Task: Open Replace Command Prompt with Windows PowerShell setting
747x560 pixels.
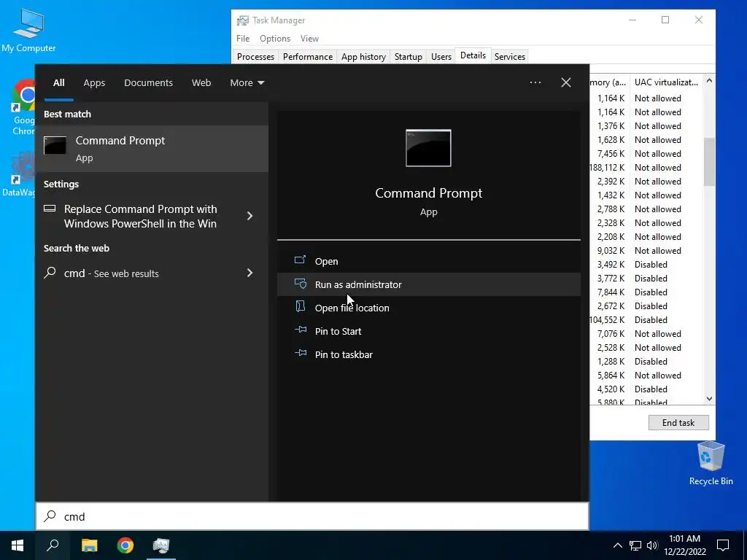Action: click(152, 216)
